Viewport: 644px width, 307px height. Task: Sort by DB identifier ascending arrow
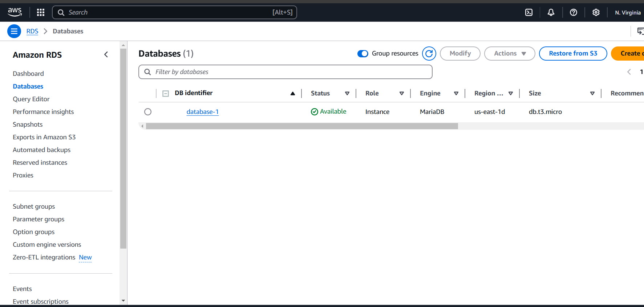tap(292, 93)
